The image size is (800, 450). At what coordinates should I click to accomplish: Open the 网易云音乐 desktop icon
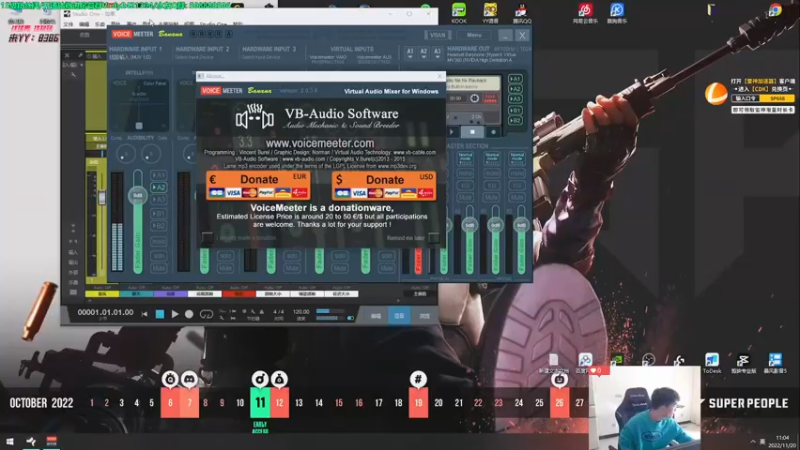click(x=585, y=12)
